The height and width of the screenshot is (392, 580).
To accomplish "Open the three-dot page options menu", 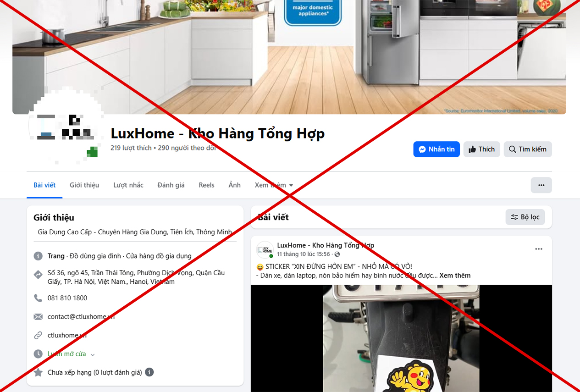I will tap(541, 185).
